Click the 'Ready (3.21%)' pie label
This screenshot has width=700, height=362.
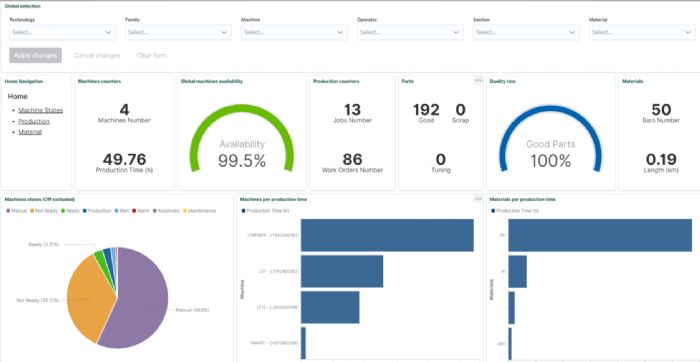point(43,245)
